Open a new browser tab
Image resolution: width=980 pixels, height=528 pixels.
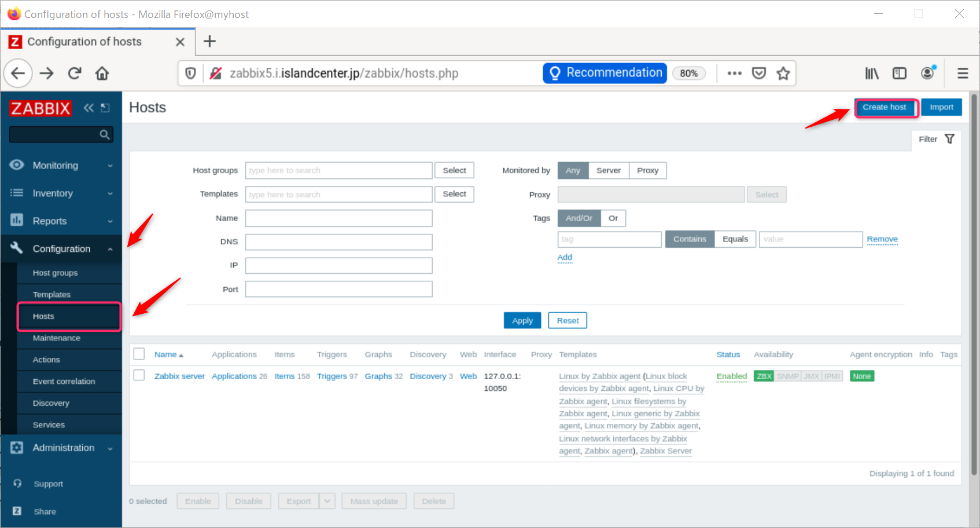(210, 41)
